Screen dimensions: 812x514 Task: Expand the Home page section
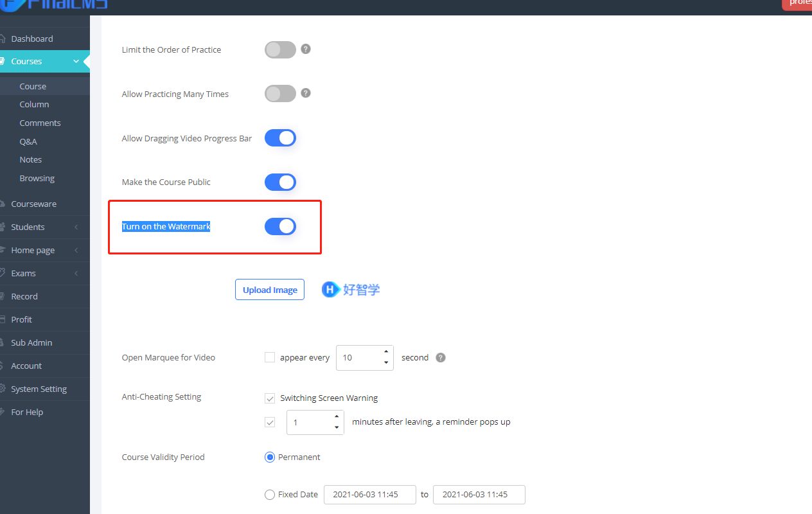point(75,250)
